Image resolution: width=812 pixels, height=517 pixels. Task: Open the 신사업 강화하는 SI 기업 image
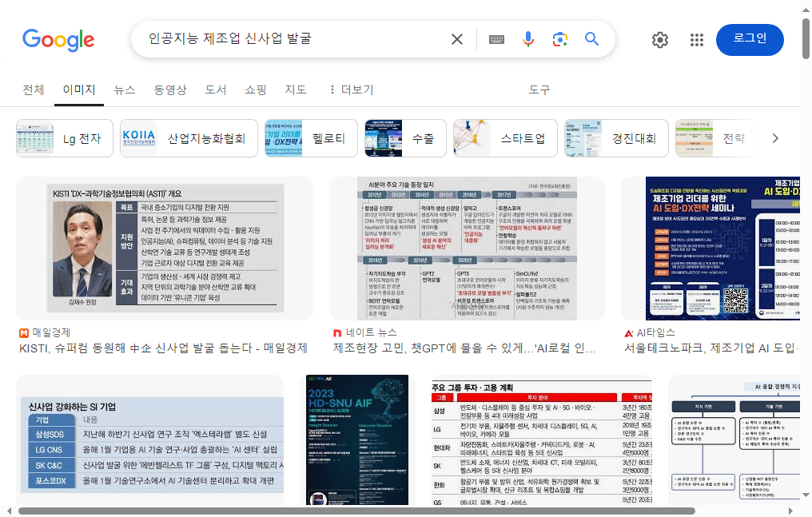[149, 440]
